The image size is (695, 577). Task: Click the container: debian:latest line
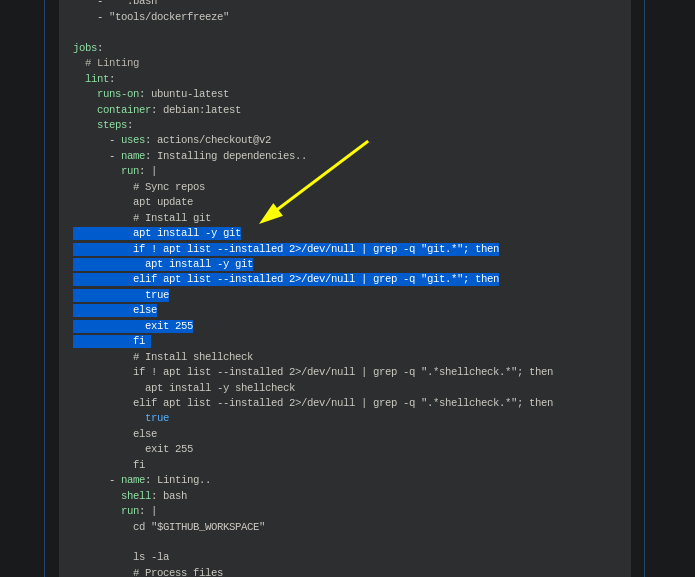(x=169, y=109)
